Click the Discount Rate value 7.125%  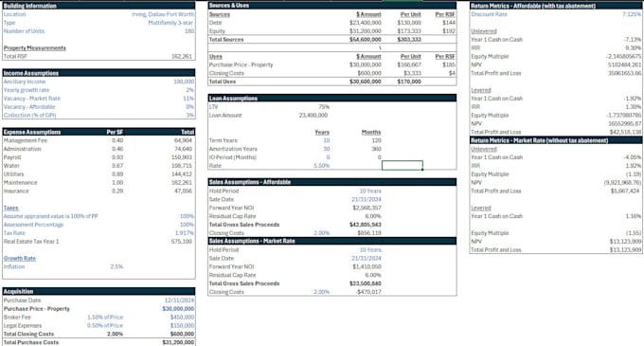[x=632, y=14]
